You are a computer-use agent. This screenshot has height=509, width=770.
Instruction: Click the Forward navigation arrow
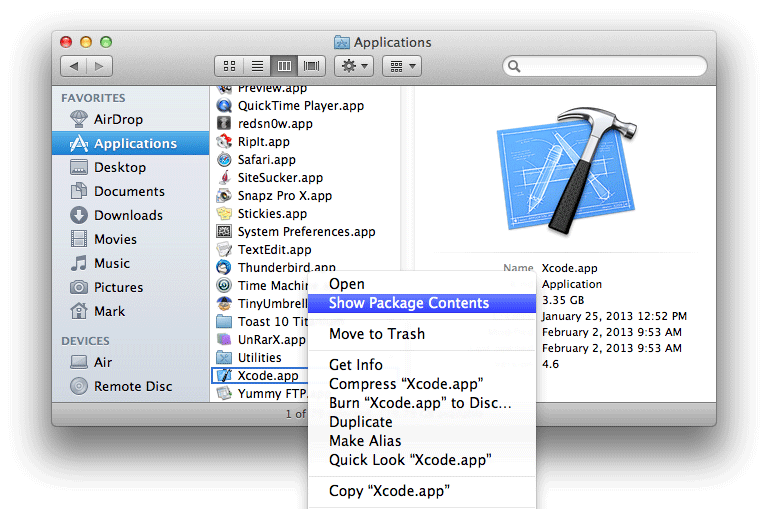point(100,66)
